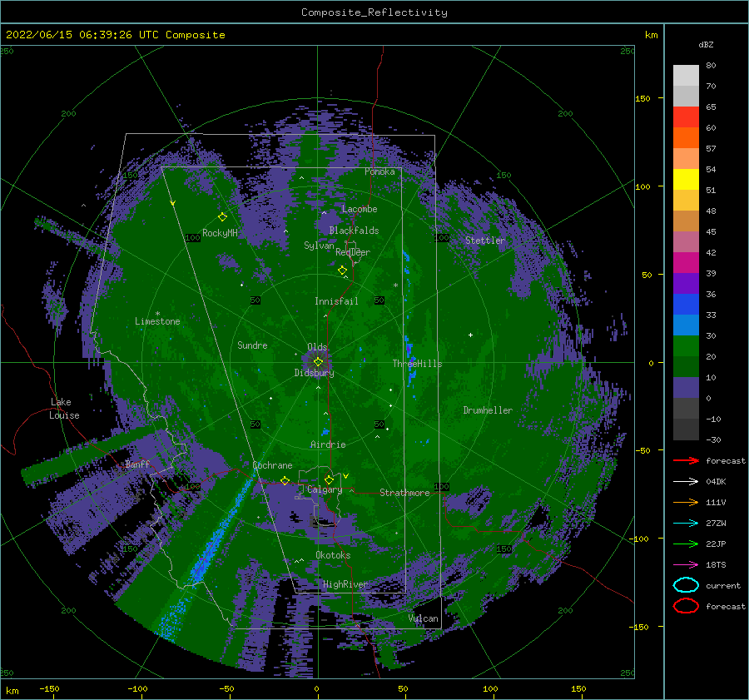Click the Cochrane map label
This screenshot has width=749, height=700.
tap(272, 465)
